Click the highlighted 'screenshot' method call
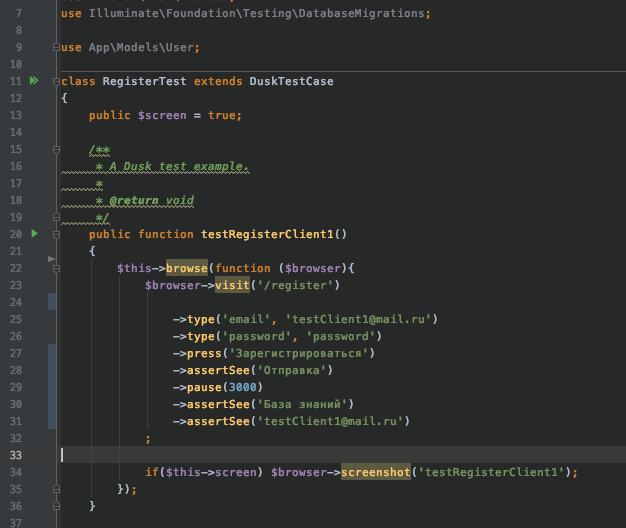Image resolution: width=626 pixels, height=528 pixels. point(376,472)
